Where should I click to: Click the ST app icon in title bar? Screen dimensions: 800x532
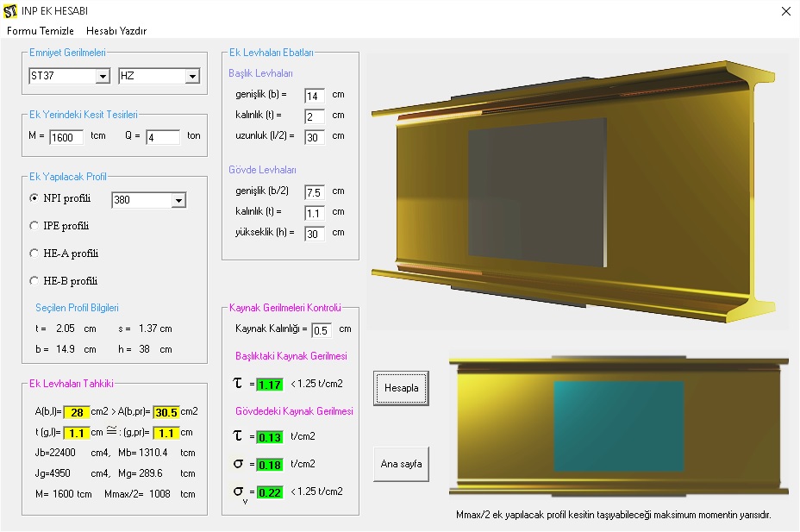pyautogui.click(x=10, y=10)
